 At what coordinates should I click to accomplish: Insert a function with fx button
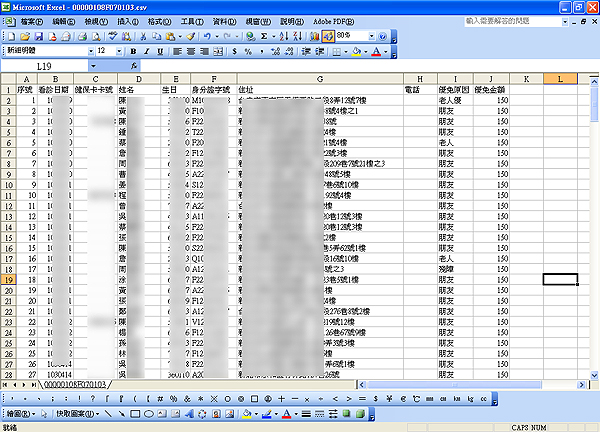tap(135, 66)
